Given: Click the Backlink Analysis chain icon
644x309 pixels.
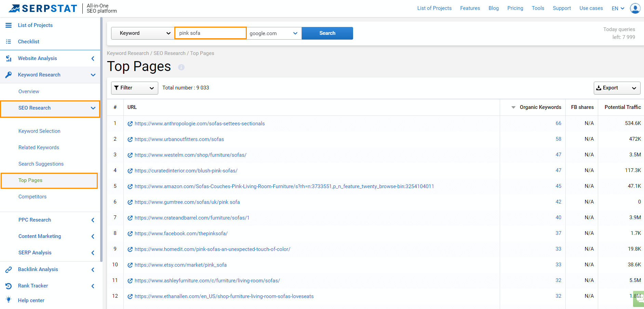Looking at the screenshot, I should 9,269.
